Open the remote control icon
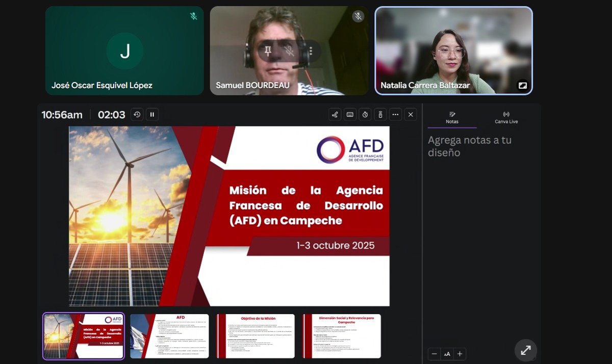This screenshot has width=612, height=364. (380, 115)
